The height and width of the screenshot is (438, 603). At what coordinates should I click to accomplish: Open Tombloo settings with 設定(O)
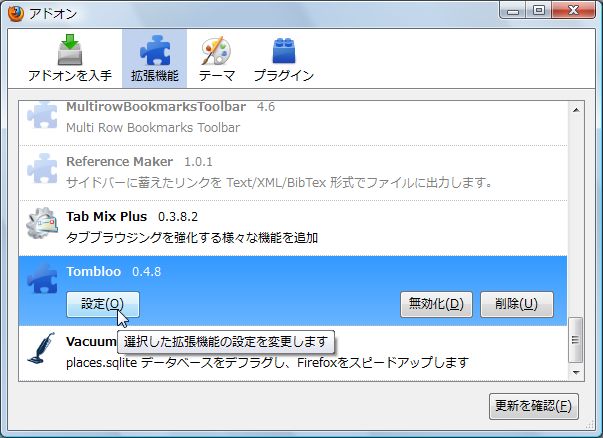tap(103, 304)
